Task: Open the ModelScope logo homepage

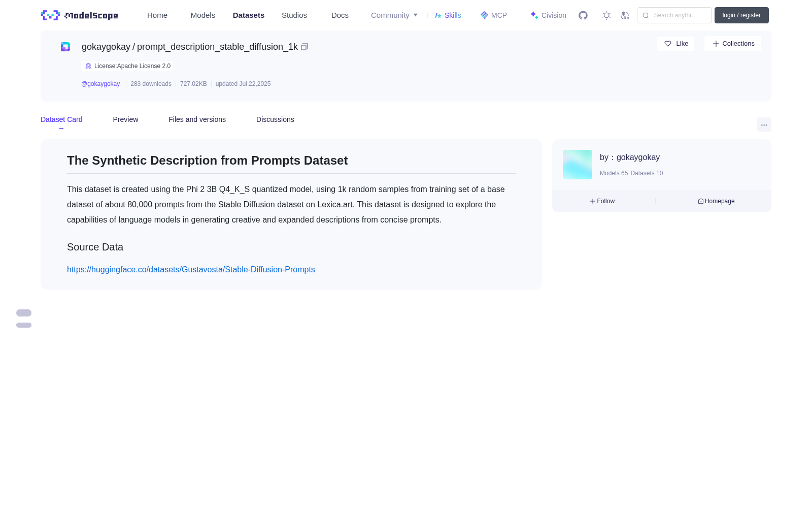Action: 79,15
